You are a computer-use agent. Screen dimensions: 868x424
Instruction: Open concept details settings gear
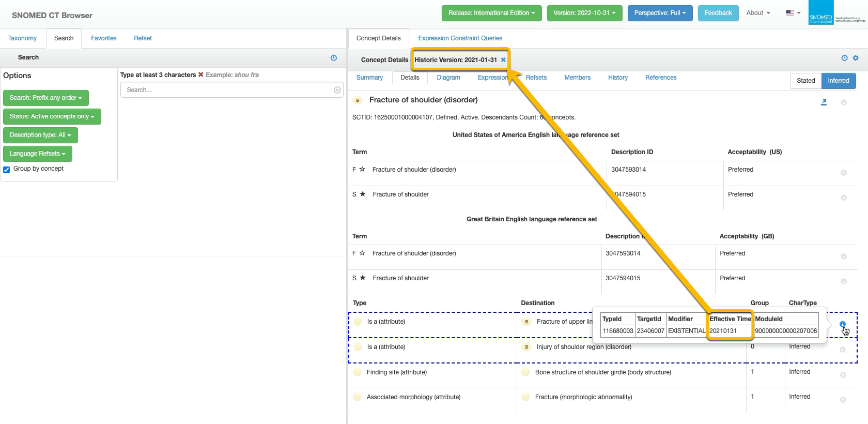tap(856, 58)
